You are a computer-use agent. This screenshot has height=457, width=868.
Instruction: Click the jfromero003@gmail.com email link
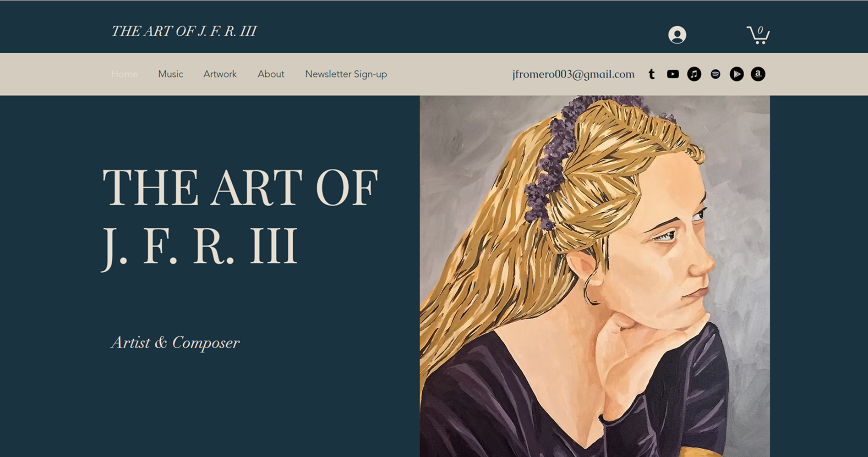coord(573,74)
